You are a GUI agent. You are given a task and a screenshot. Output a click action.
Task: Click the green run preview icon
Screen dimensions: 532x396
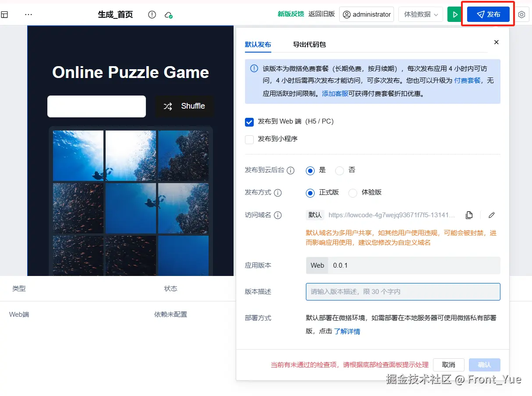tap(454, 14)
